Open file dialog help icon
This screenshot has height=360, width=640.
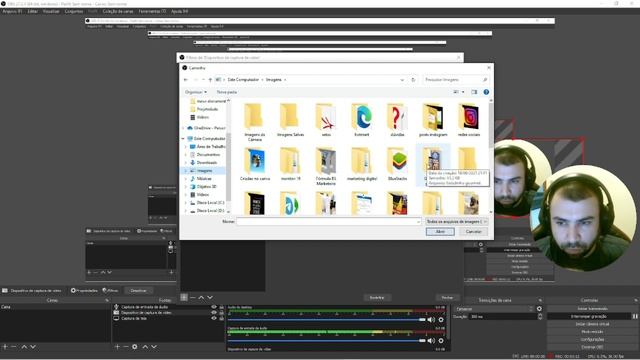click(486, 92)
